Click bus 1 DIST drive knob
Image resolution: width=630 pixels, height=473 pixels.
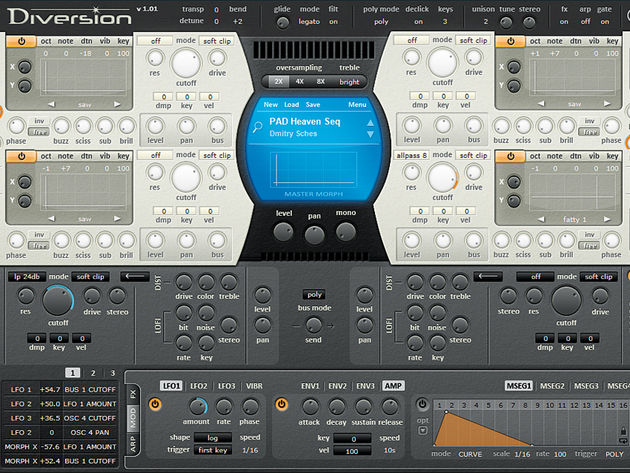pyautogui.click(x=184, y=283)
